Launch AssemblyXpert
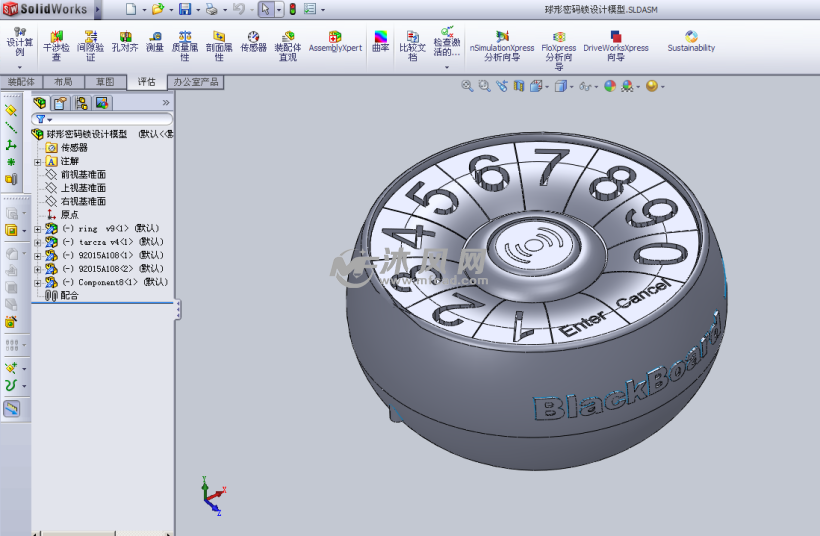Screen dimensions: 820x536 [x=335, y=42]
